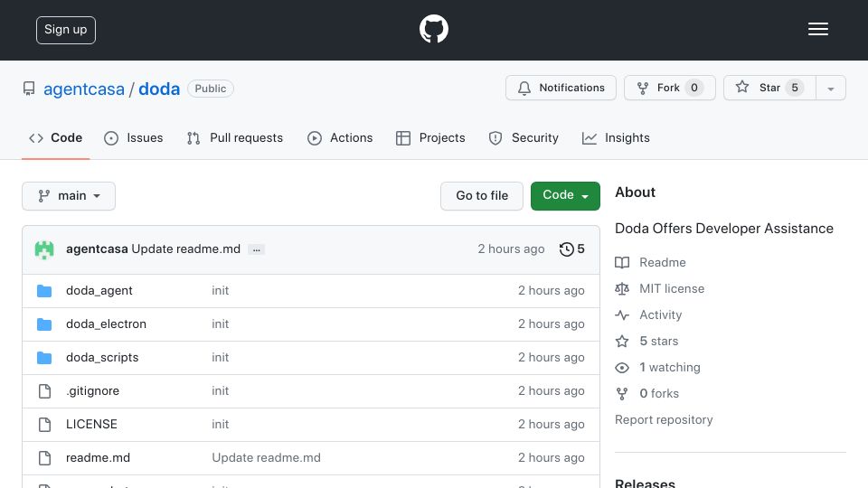Open the 0 forks link
The height and width of the screenshot is (488, 868).
click(x=659, y=393)
